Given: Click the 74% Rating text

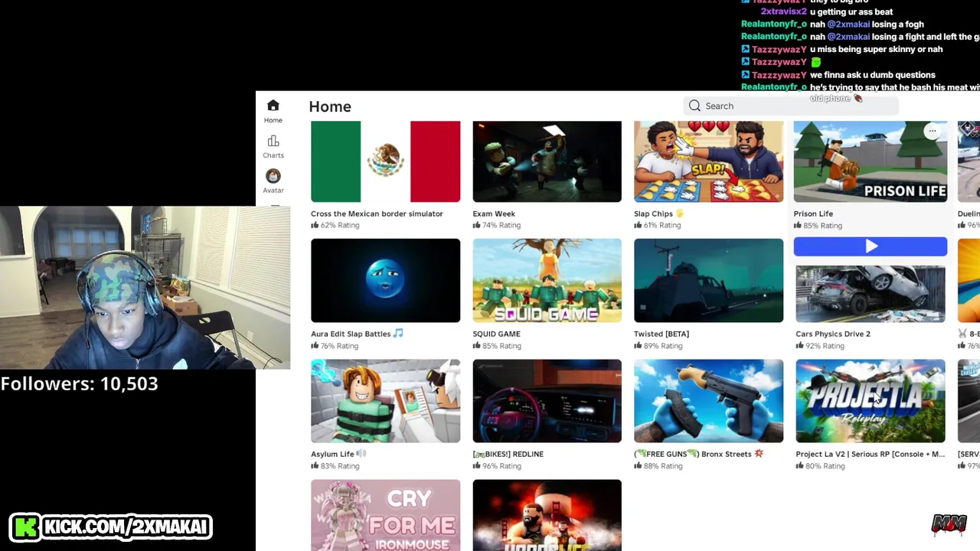Looking at the screenshot, I should click(501, 225).
